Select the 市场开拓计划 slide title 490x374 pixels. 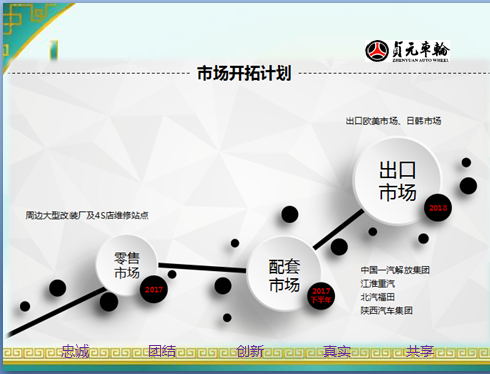click(x=244, y=73)
